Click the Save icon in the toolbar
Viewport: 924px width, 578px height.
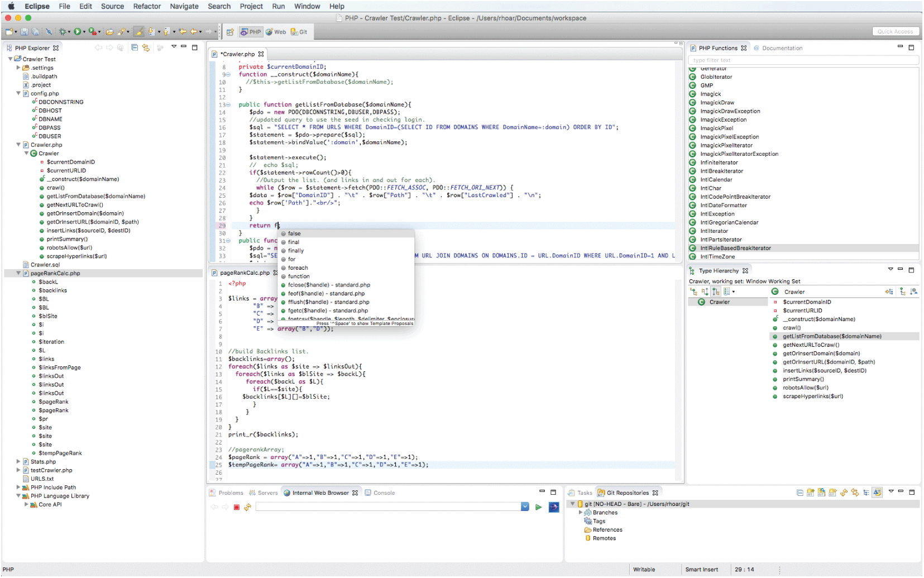[x=25, y=32]
